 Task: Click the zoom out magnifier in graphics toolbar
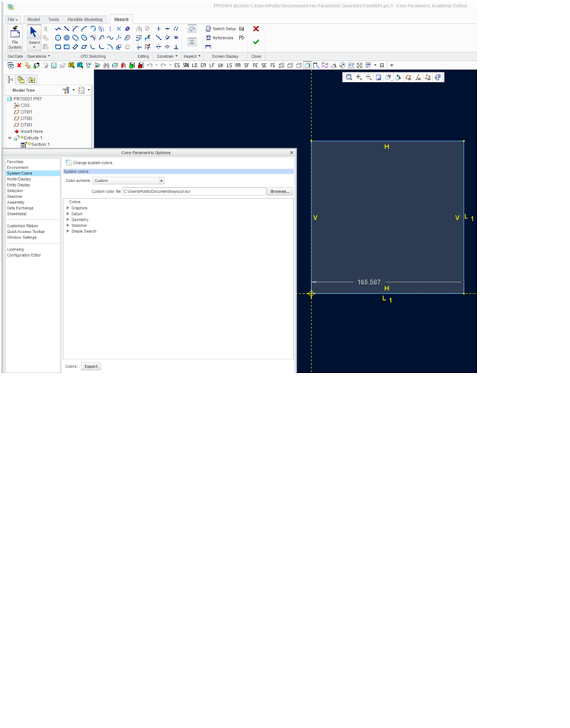click(x=368, y=78)
